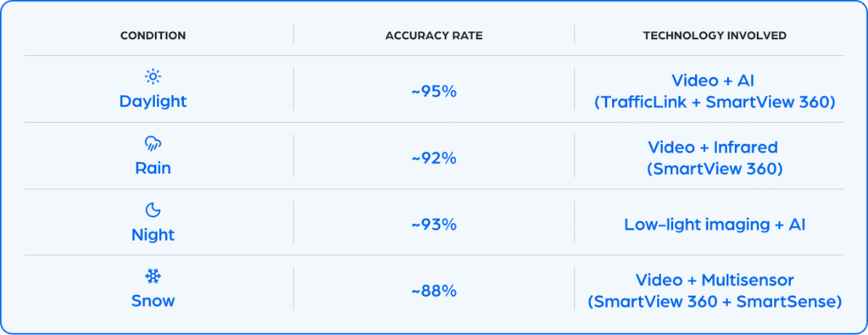The width and height of the screenshot is (868, 335).
Task: Click the crescent moon icon
Action: [x=153, y=209]
